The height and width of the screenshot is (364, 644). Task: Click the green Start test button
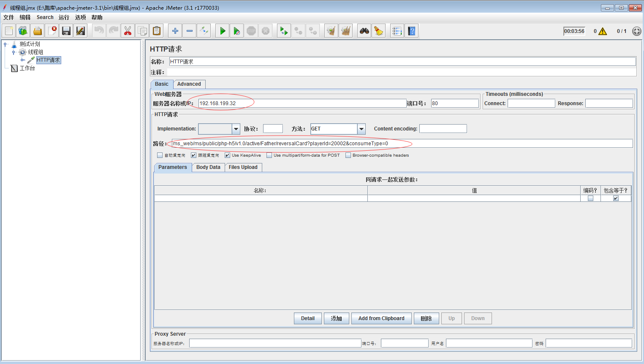(222, 31)
